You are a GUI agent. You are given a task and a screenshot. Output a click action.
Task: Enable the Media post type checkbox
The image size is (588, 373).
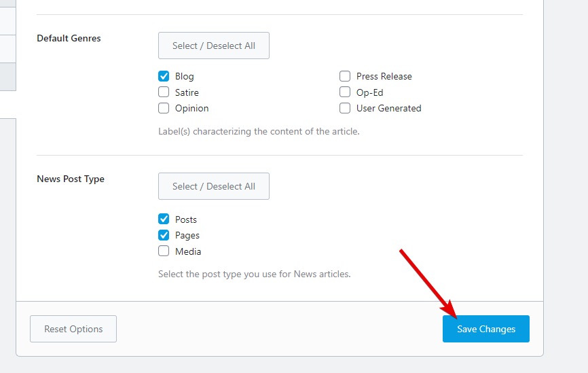click(164, 251)
